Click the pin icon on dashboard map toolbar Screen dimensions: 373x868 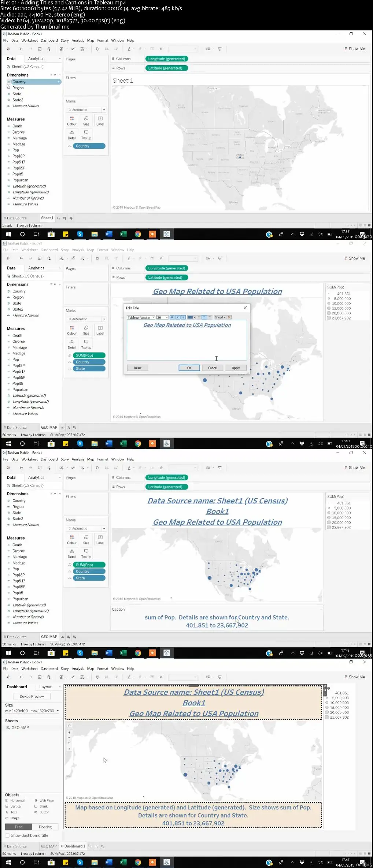(x=69, y=742)
